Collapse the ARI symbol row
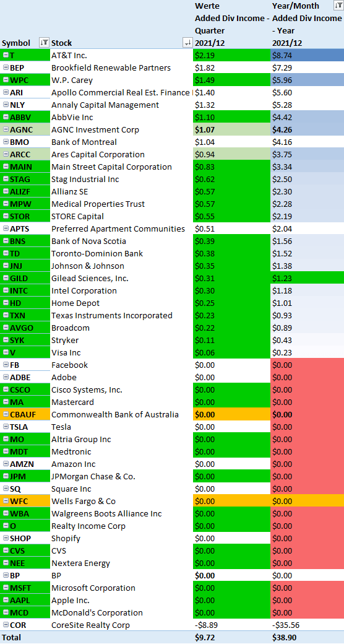344x644 pixels. pos(6,92)
